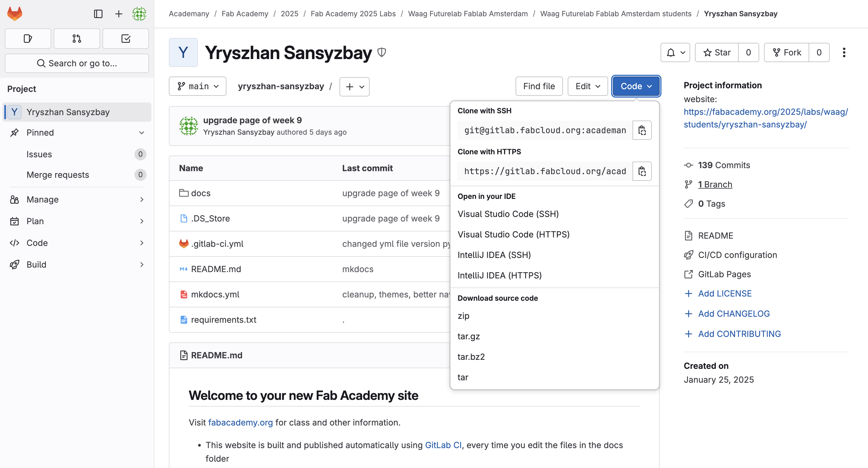Click the project visibility shield icon
The width and height of the screenshot is (868, 468).
[381, 52]
